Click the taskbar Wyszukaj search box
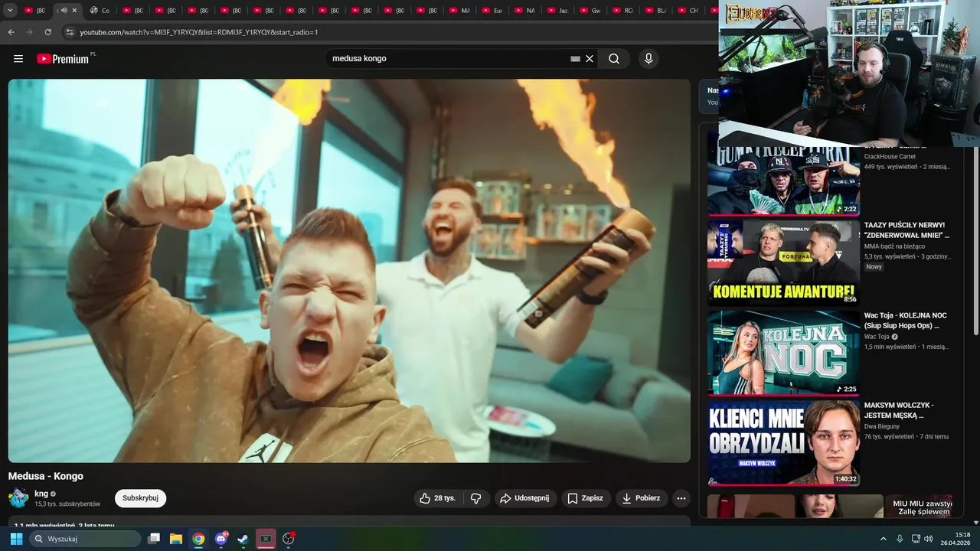 tap(85, 539)
